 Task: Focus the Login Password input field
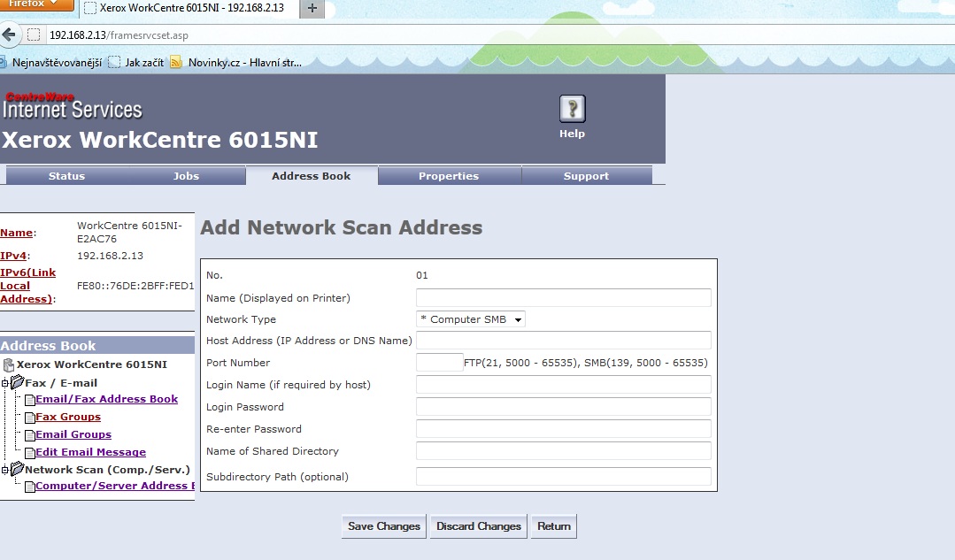pyautogui.click(x=564, y=407)
